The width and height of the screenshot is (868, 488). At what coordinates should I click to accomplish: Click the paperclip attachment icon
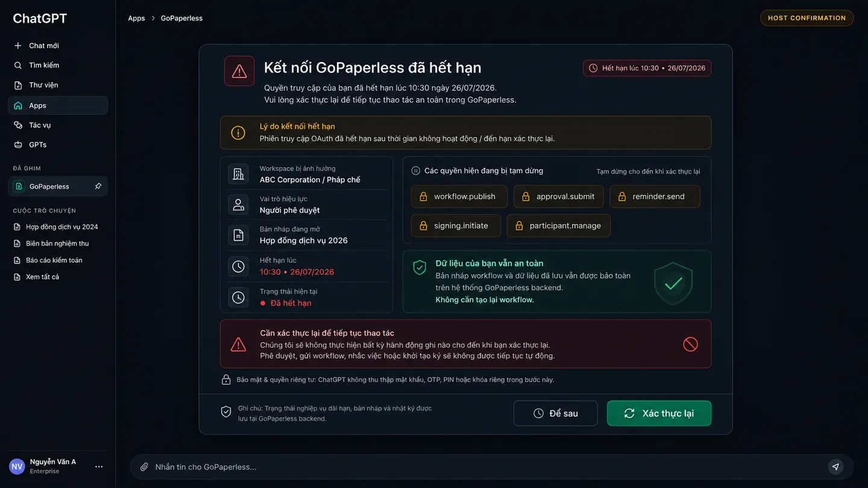(x=144, y=467)
